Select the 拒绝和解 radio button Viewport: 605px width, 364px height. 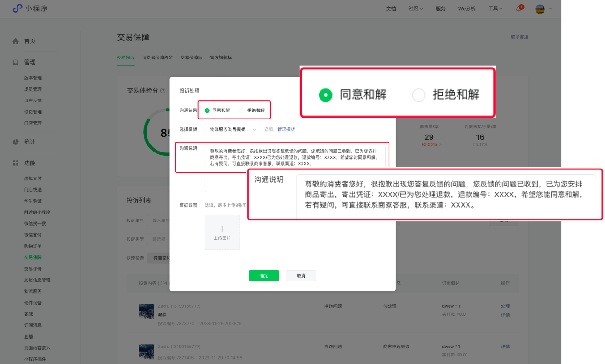click(242, 110)
